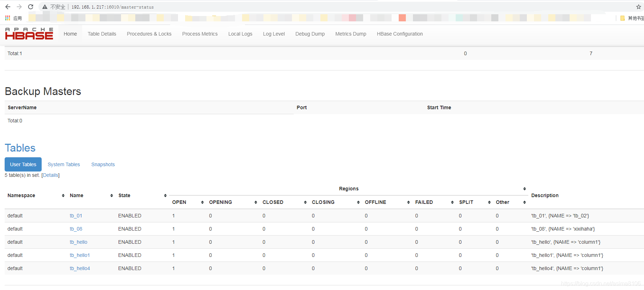Viewport: 644px width, 290px height.
Task: Open the tb_hello table link
Action: pos(78,242)
